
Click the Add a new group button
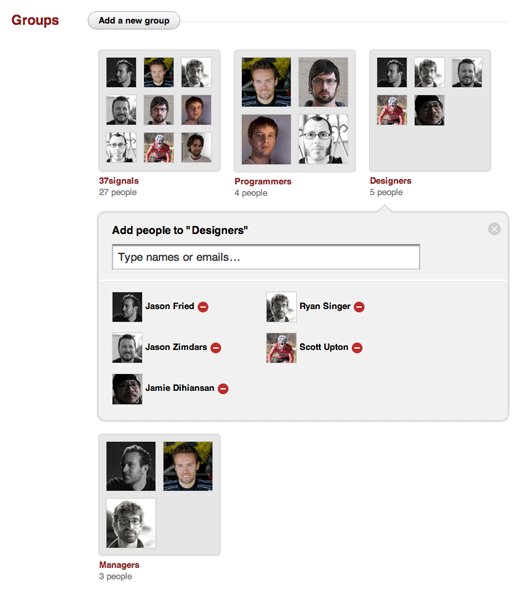point(134,21)
